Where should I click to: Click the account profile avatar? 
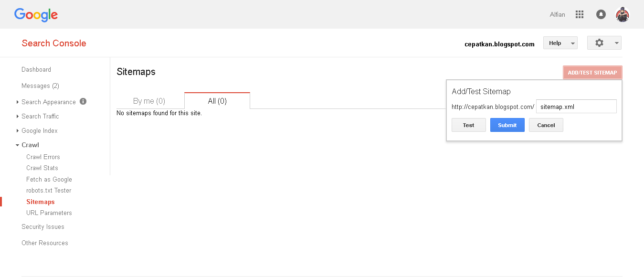click(622, 15)
